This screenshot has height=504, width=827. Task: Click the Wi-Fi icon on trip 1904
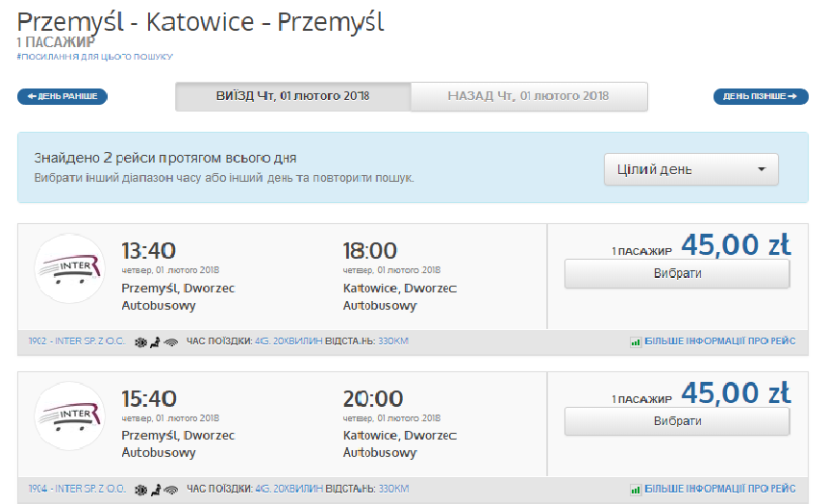170,489
